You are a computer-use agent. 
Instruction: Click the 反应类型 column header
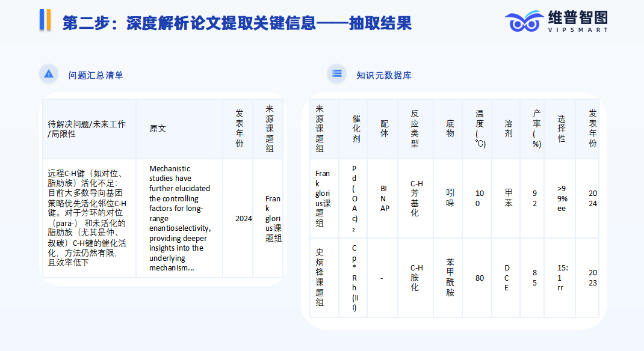416,129
